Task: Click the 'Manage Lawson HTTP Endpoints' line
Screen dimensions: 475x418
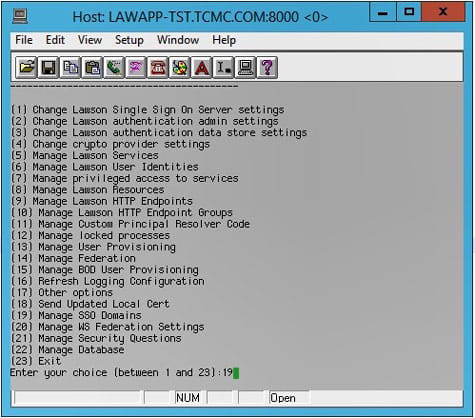Action: click(x=101, y=201)
